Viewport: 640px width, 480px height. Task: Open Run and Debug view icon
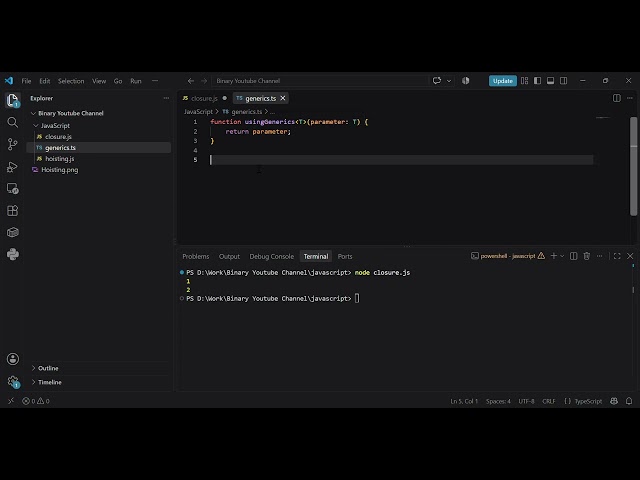[13, 167]
